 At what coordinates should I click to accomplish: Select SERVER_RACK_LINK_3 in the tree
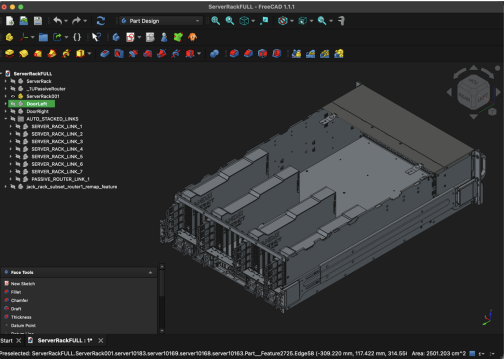click(x=57, y=142)
